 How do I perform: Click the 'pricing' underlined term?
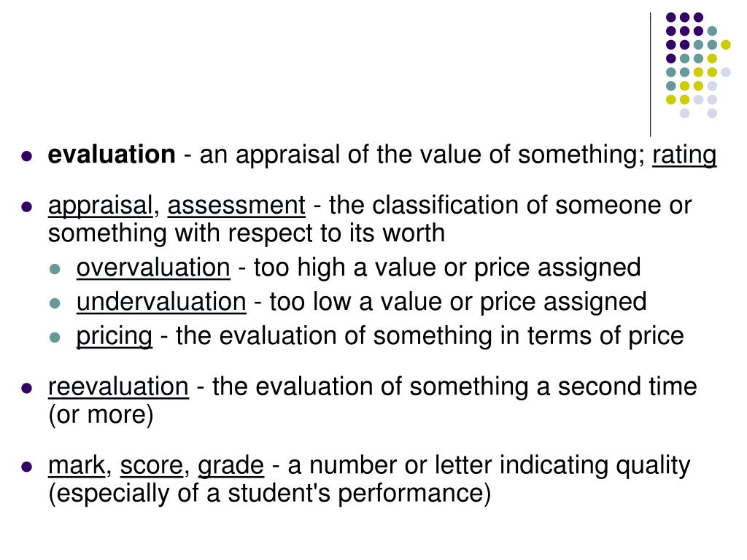pyautogui.click(x=115, y=337)
